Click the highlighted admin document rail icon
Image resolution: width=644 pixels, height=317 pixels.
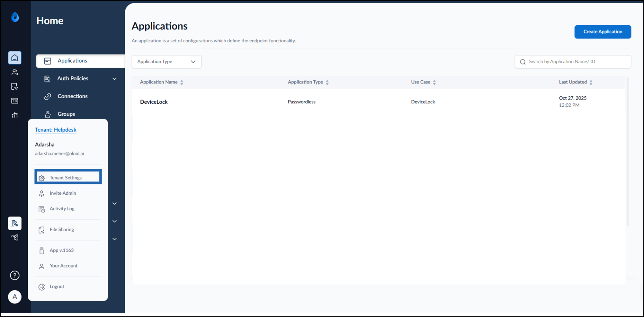(15, 223)
